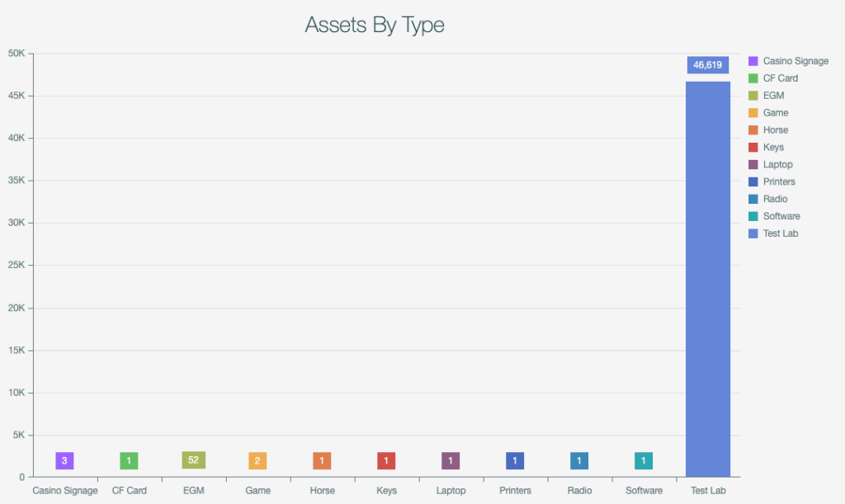The width and height of the screenshot is (845, 504).
Task: Click the Keys x-axis category label
Action: 386,491
